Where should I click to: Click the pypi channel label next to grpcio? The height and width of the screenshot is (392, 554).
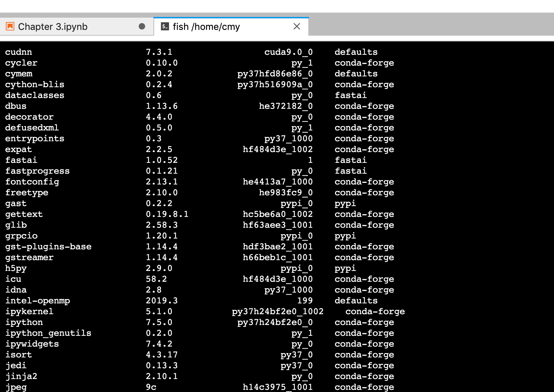click(x=345, y=236)
